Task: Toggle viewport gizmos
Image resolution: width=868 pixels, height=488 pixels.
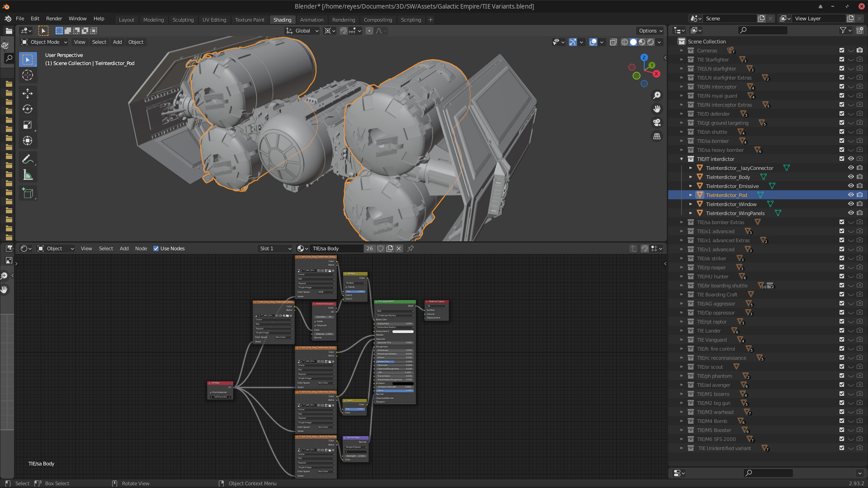Action: [573, 42]
